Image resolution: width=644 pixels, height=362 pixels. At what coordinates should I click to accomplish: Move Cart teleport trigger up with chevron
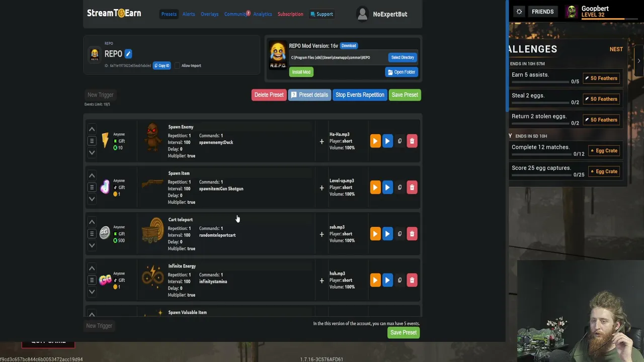92,222
